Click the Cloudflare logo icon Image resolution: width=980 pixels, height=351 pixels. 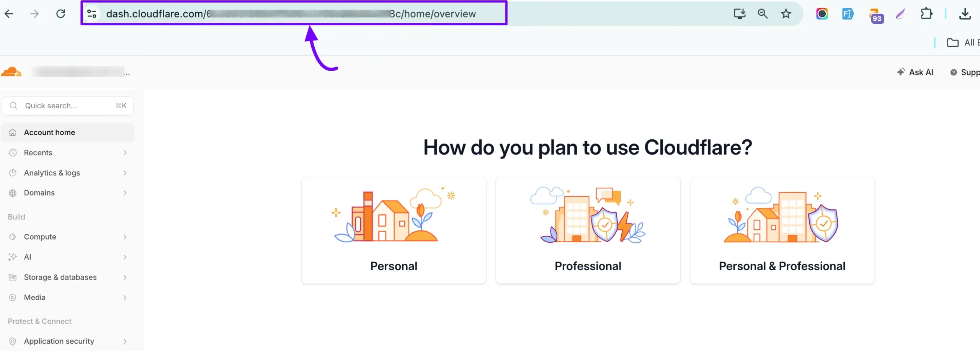coord(11,72)
